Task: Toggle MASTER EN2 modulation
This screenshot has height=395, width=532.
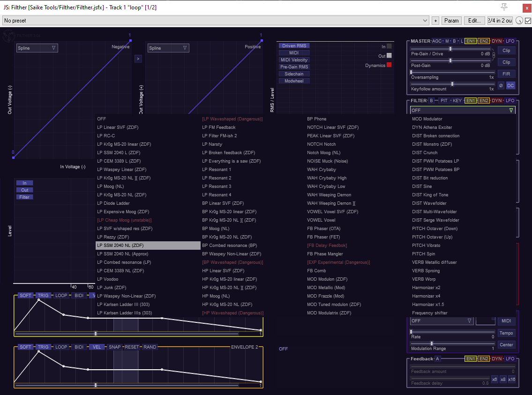Action: coord(483,41)
